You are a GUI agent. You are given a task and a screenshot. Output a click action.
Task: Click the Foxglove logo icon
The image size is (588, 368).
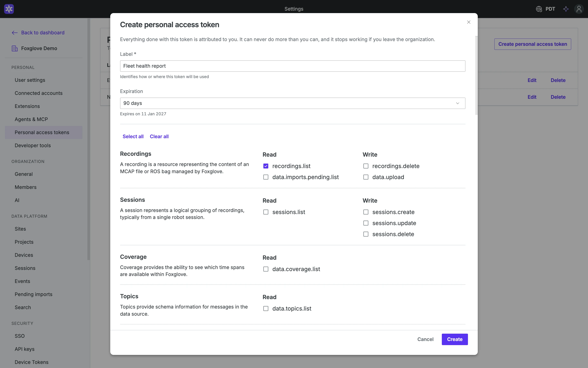click(9, 9)
